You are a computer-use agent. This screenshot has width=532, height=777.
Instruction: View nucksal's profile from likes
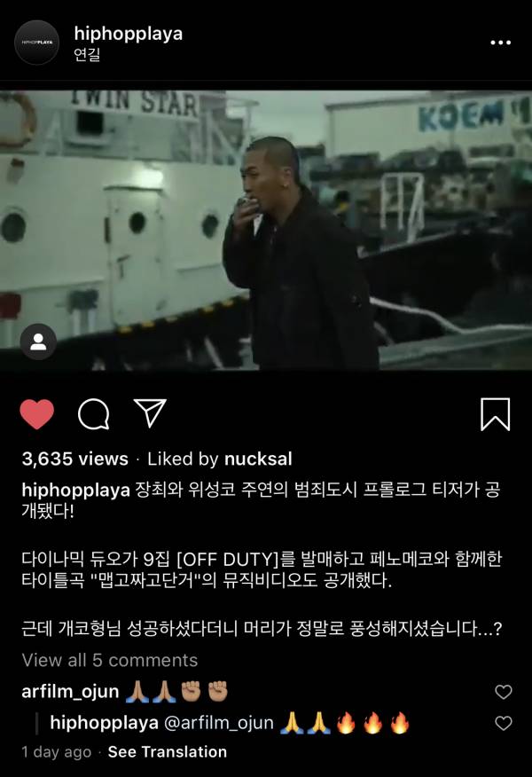(x=258, y=459)
